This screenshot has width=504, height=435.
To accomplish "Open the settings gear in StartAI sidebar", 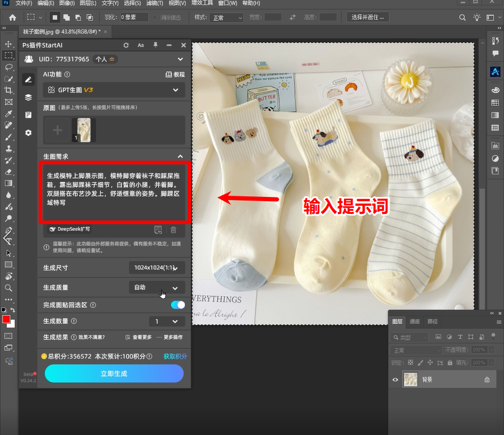I will 28,132.
